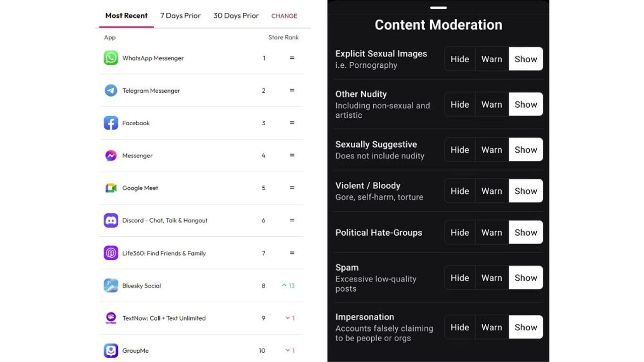
Task: Click the WhatsApp Messenger app icon
Action: (x=111, y=58)
